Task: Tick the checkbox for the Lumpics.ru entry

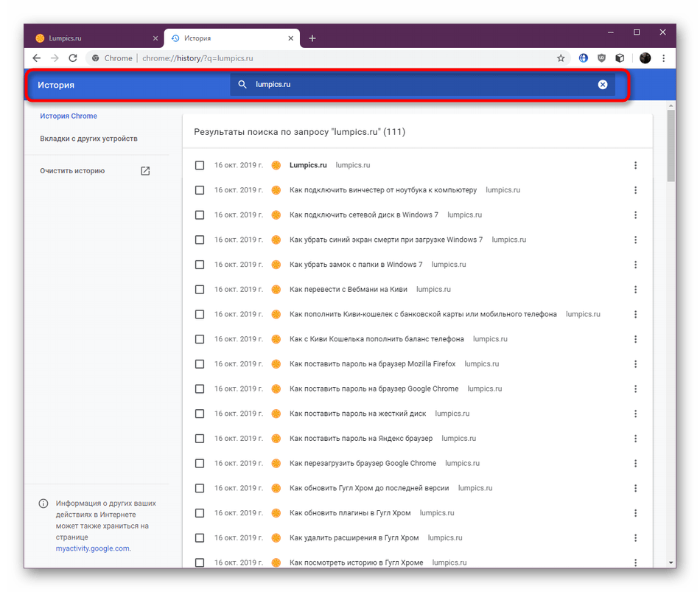Action: coord(200,165)
